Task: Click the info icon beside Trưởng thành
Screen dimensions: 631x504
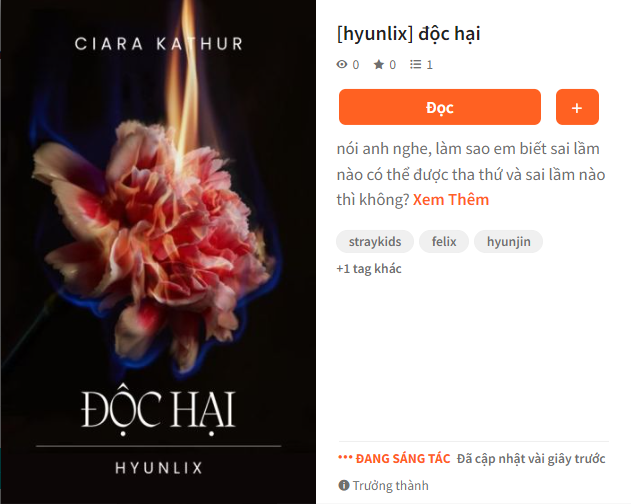Action: coord(344,485)
